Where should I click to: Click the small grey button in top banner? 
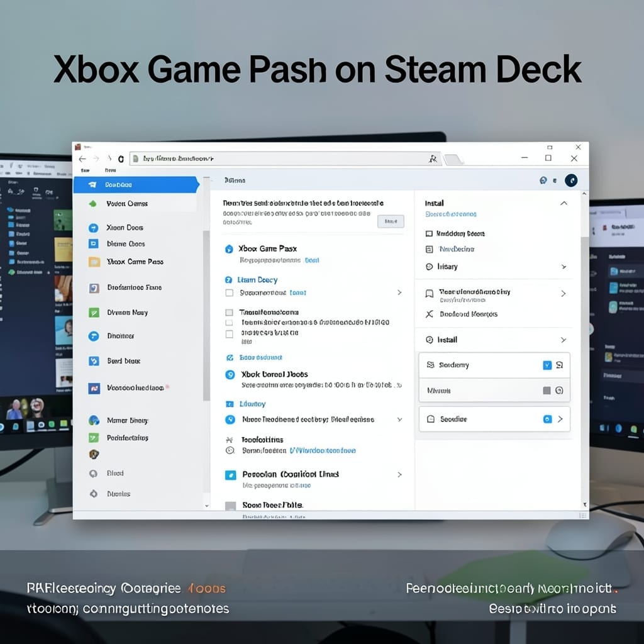(x=391, y=221)
